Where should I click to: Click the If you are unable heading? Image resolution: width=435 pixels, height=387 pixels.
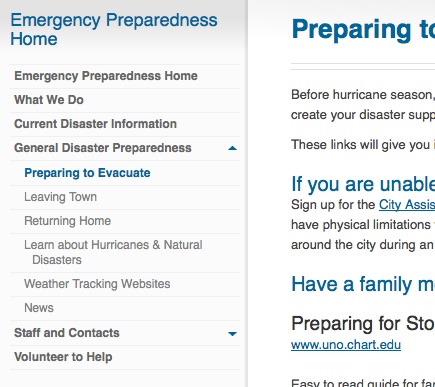click(x=363, y=184)
